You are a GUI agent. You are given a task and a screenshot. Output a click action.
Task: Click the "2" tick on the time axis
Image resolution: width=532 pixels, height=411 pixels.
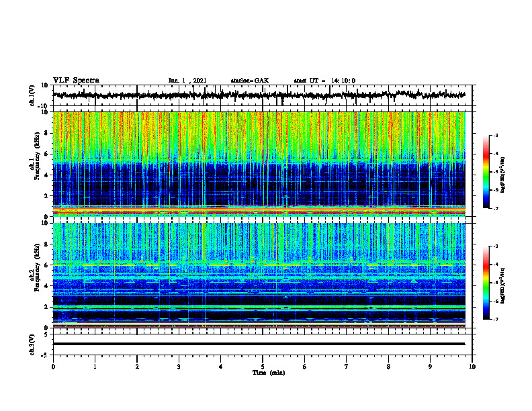click(137, 367)
